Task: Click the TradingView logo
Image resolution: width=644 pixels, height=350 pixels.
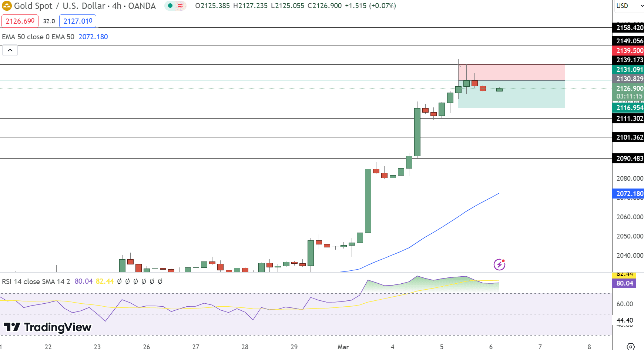Action: (x=47, y=327)
